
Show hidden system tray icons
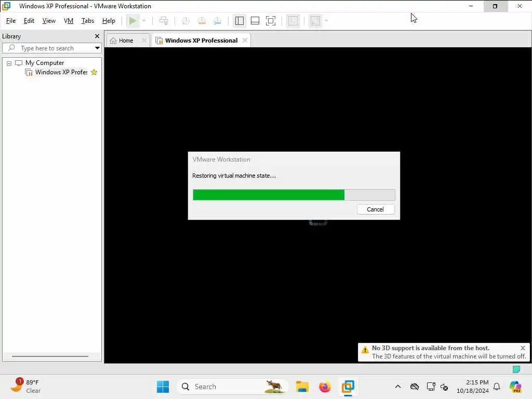[398, 387]
